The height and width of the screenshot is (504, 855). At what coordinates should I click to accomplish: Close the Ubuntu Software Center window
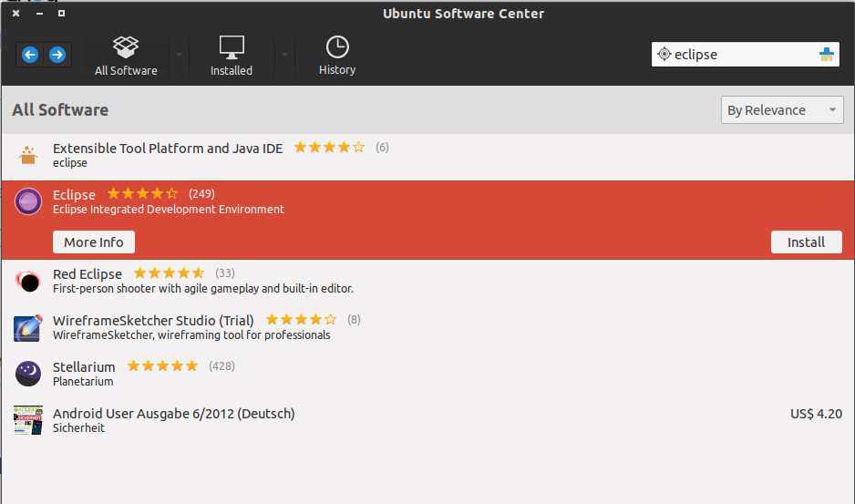coord(16,13)
